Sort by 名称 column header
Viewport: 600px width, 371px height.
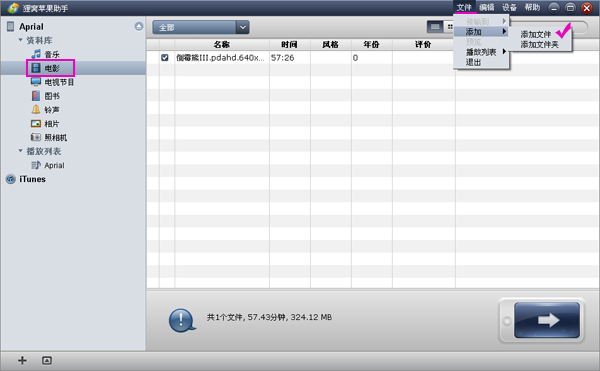click(x=222, y=44)
